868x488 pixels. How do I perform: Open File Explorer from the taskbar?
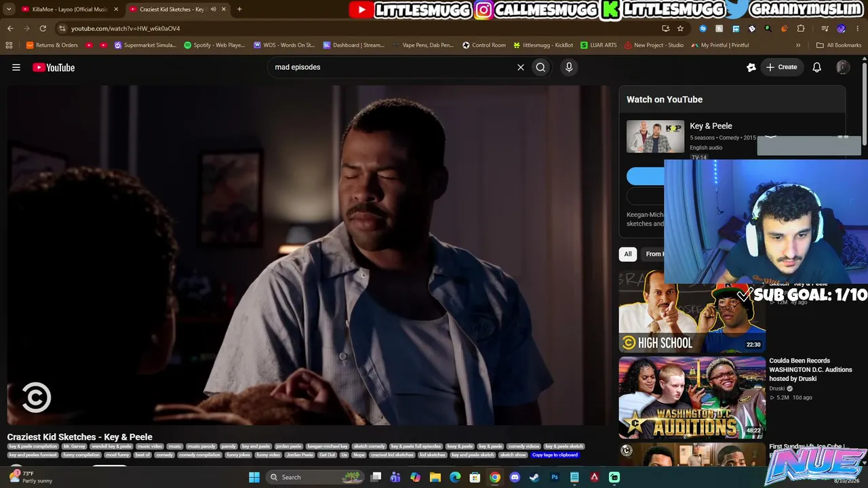[435, 477]
